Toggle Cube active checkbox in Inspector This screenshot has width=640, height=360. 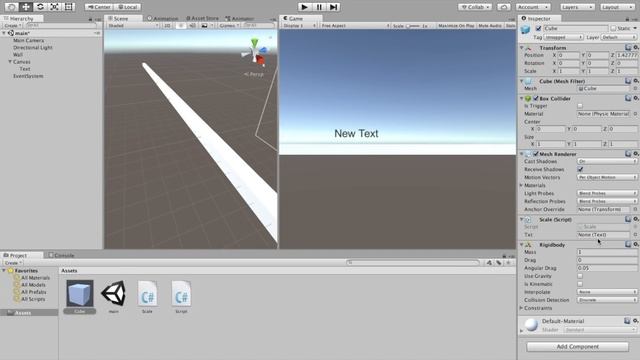(538, 29)
